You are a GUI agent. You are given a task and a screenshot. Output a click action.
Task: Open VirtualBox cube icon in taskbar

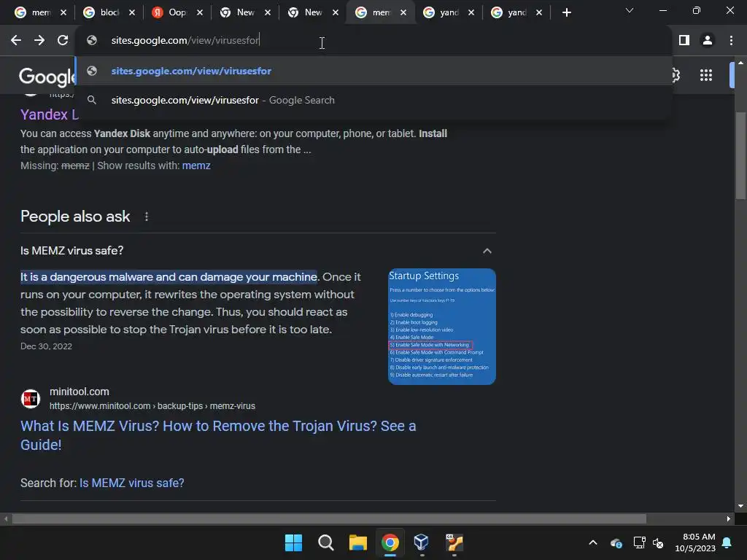coord(422,542)
